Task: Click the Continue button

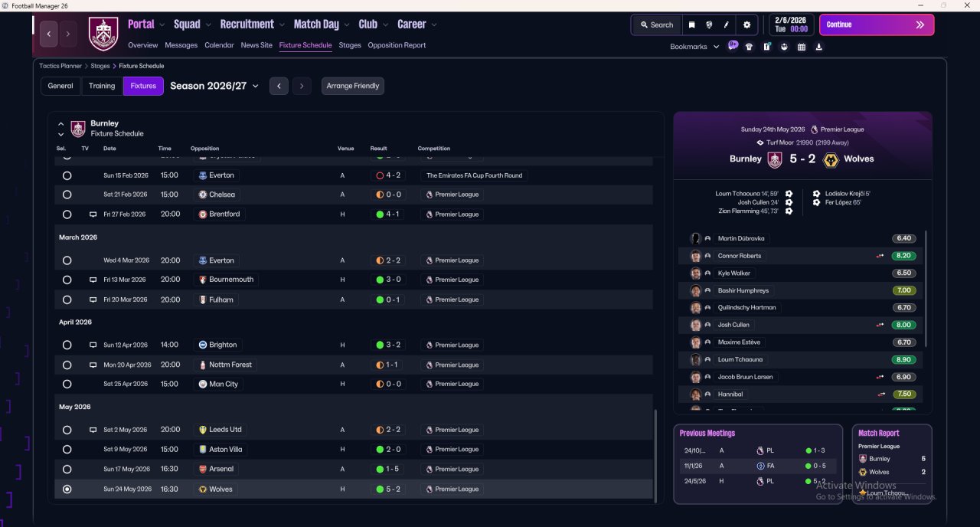Action: (x=877, y=25)
